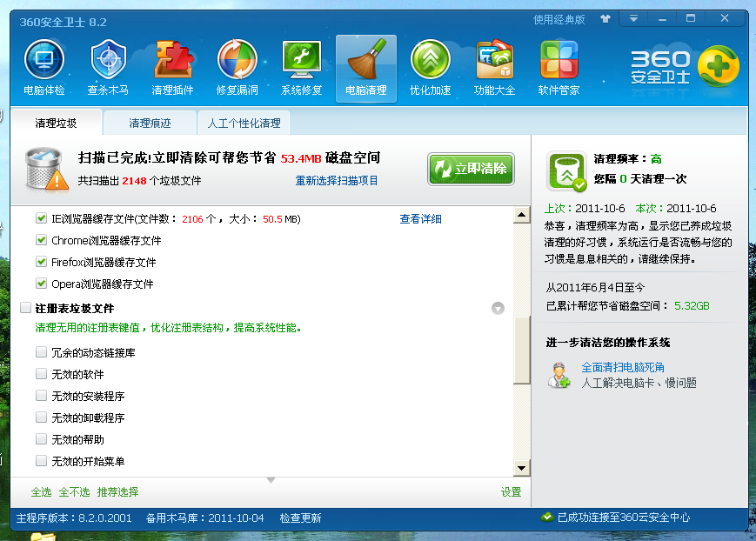
Task: Click the bottom panel collapse triangle
Action: 271,480
